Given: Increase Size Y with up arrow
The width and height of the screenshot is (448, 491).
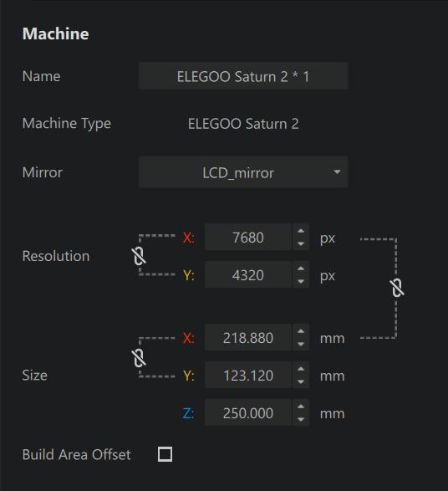Looking at the screenshot, I should tap(301, 369).
